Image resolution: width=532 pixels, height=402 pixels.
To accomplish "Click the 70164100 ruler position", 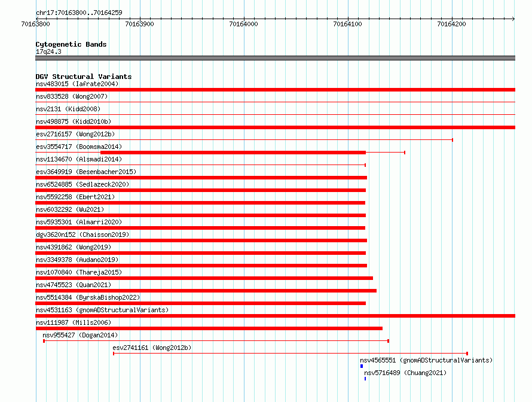I will coord(347,24).
